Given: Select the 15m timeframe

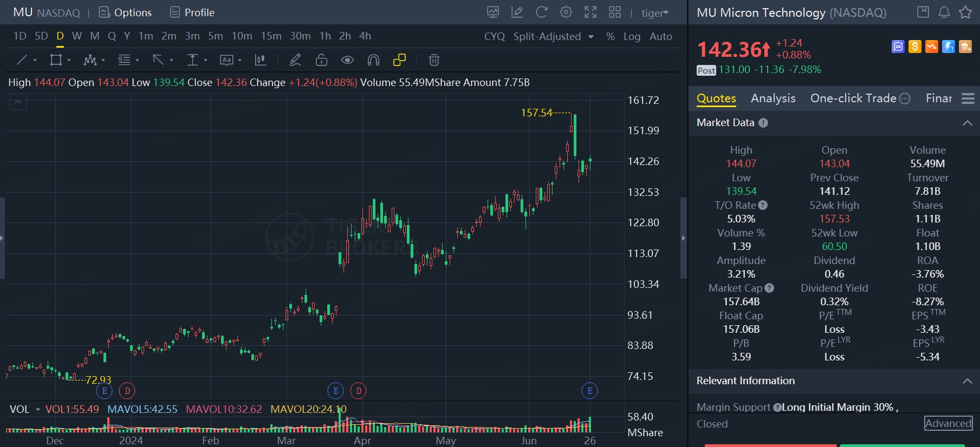Looking at the screenshot, I should (271, 36).
